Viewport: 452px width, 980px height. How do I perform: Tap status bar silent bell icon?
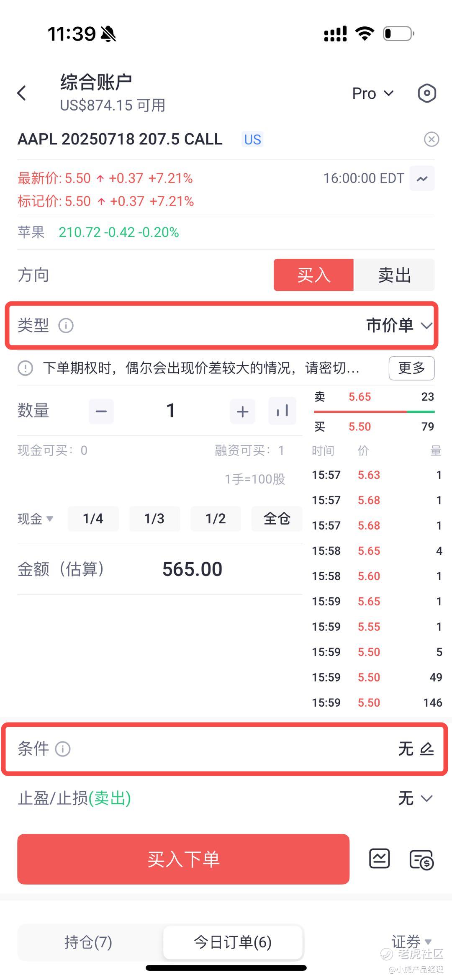point(109,34)
